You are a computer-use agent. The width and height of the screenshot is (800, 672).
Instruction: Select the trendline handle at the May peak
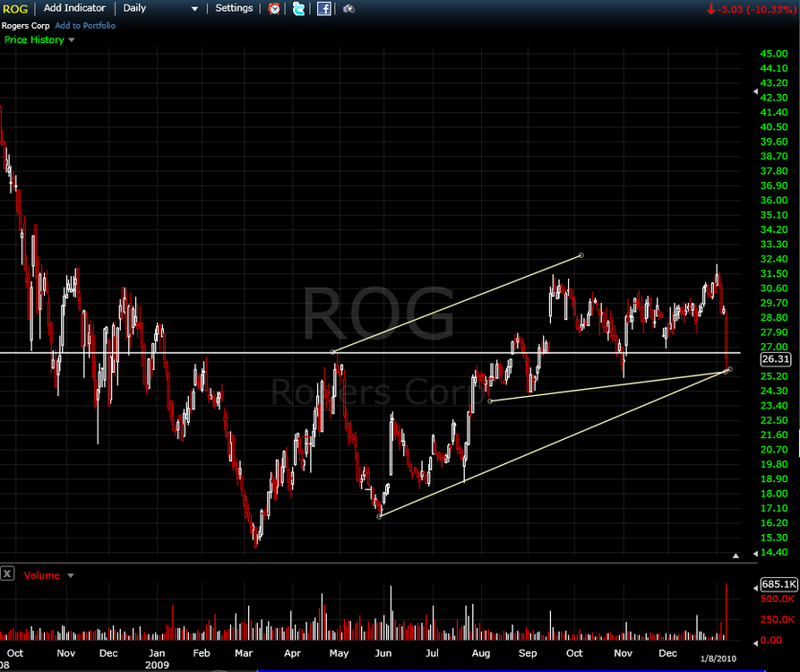(332, 352)
